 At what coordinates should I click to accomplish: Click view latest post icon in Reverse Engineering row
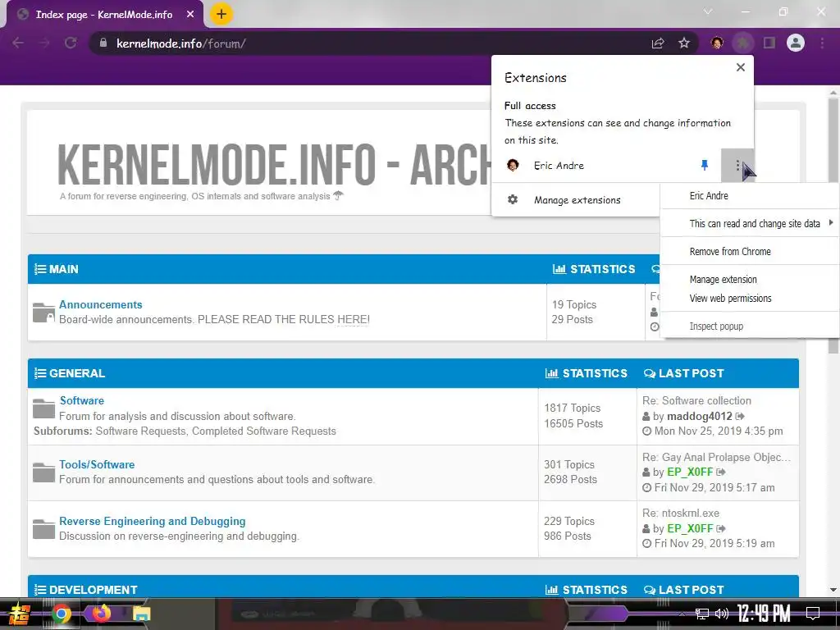(720, 528)
